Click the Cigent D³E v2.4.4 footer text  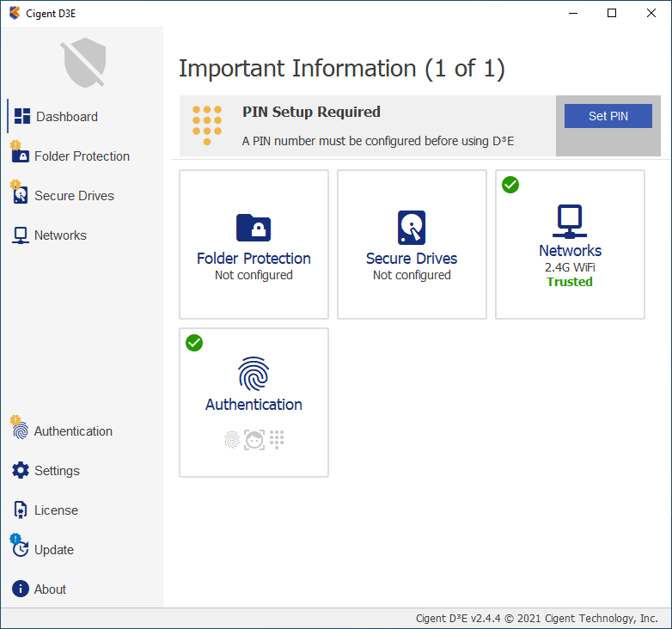[536, 619]
